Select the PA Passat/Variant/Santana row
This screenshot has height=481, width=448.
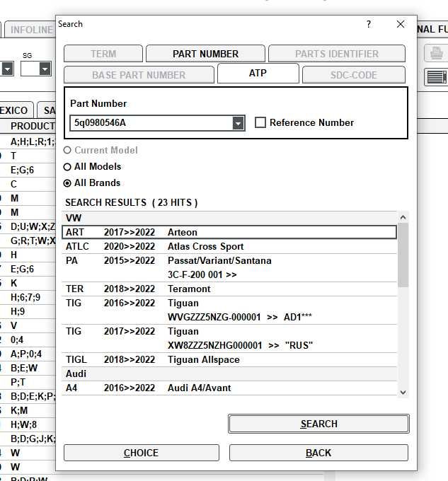click(x=229, y=267)
